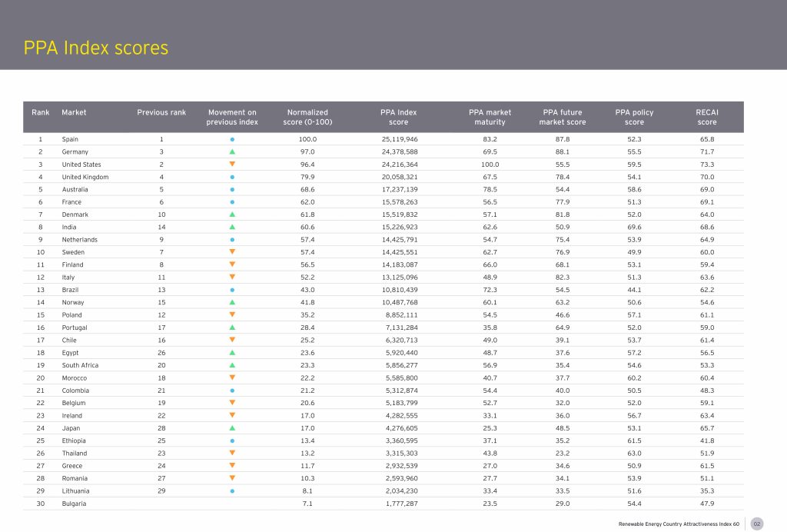Click Australia's blue dot movement marker
This screenshot has width=787, height=532.
(232, 190)
